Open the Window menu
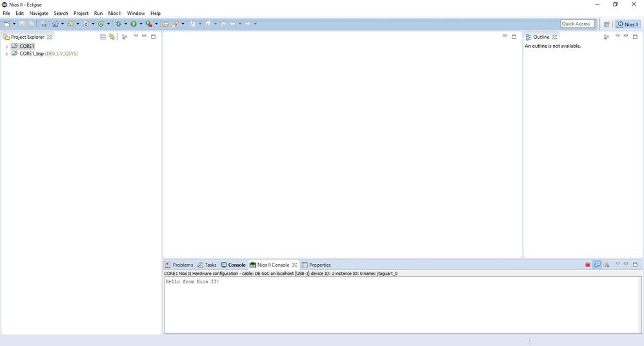Viewport: 644px width, 346px height. click(x=136, y=13)
